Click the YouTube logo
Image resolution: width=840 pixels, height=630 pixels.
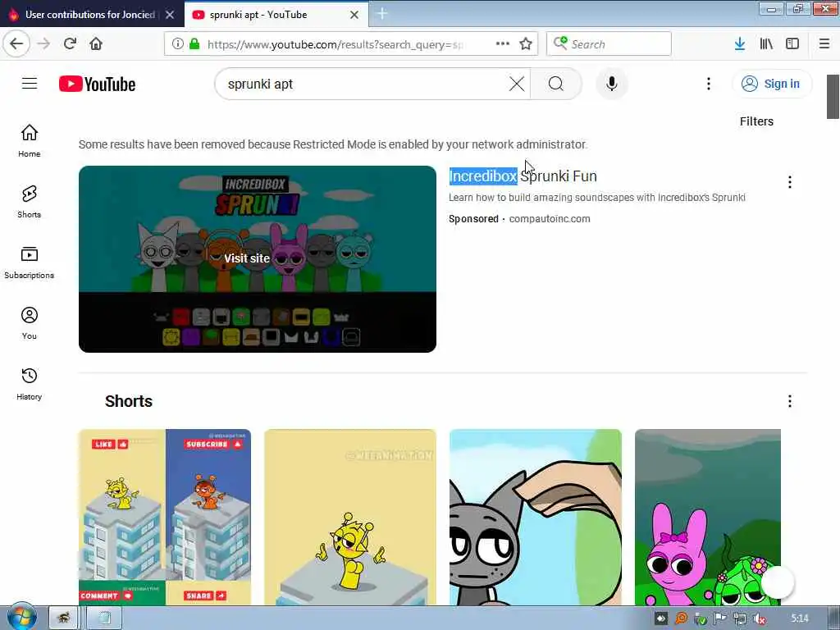pos(97,84)
